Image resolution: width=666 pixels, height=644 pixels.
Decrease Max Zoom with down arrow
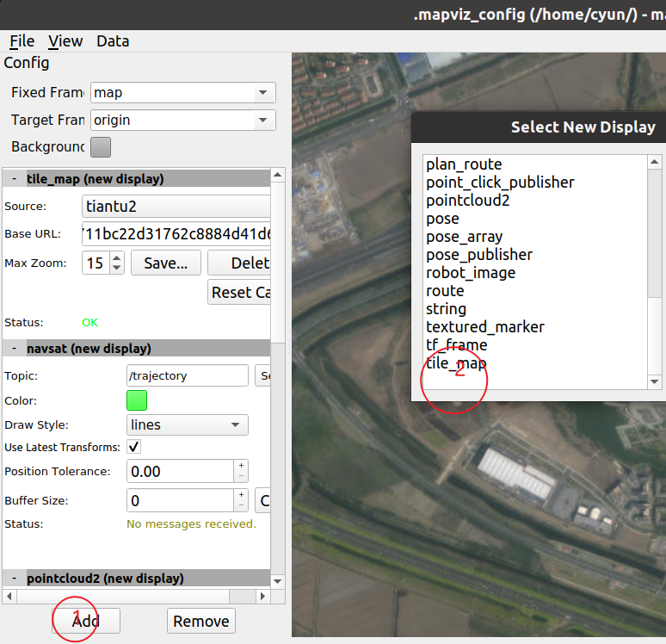[x=117, y=269]
